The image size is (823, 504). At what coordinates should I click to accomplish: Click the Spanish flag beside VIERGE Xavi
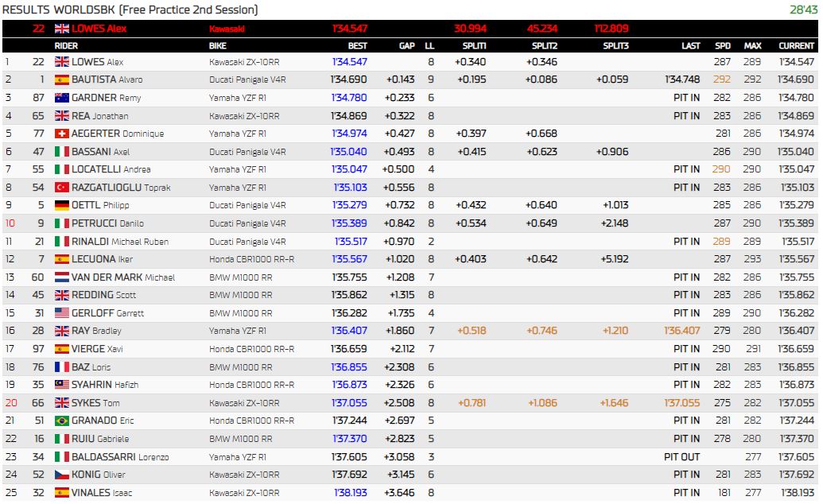[x=62, y=349]
